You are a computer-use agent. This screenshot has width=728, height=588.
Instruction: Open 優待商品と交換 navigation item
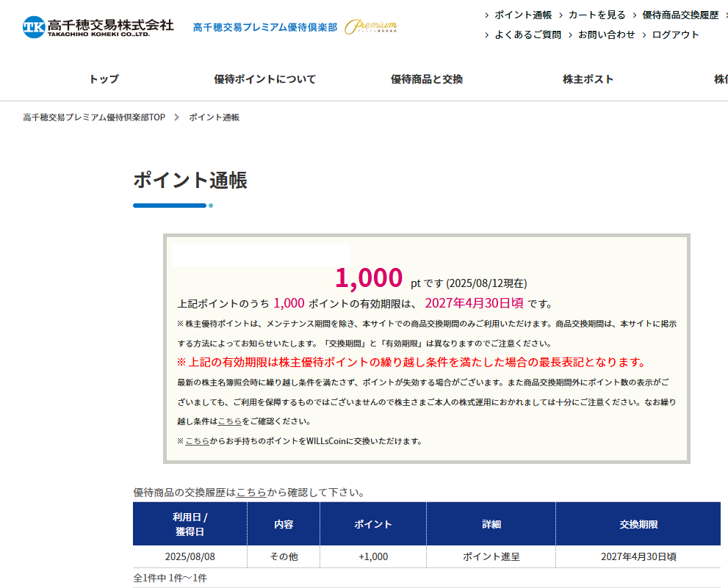(427, 79)
